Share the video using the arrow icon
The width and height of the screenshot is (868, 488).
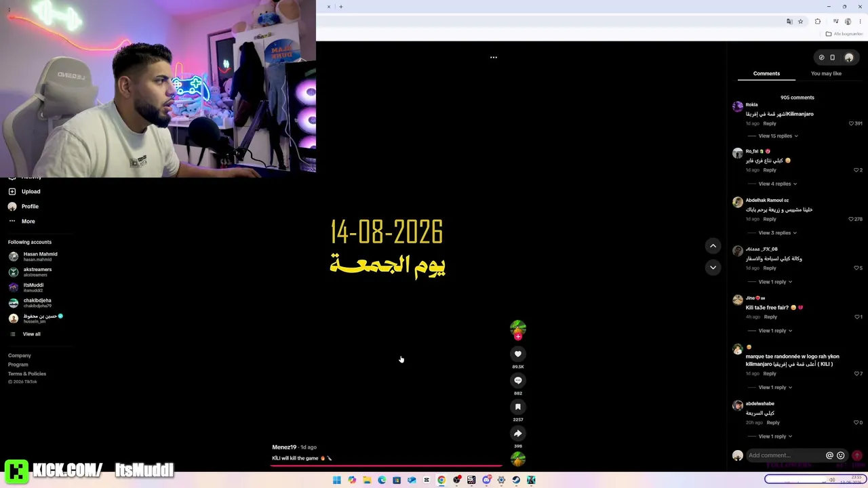518,433
